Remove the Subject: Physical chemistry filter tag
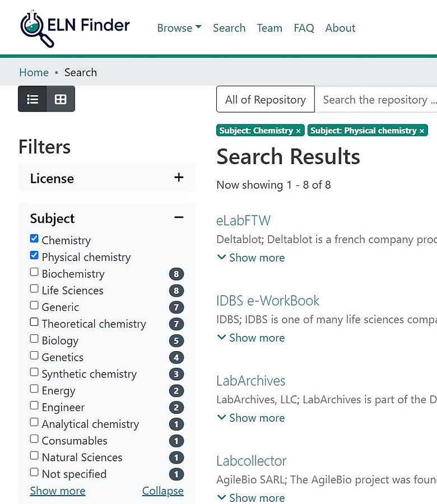This screenshot has width=437, height=504. (422, 130)
